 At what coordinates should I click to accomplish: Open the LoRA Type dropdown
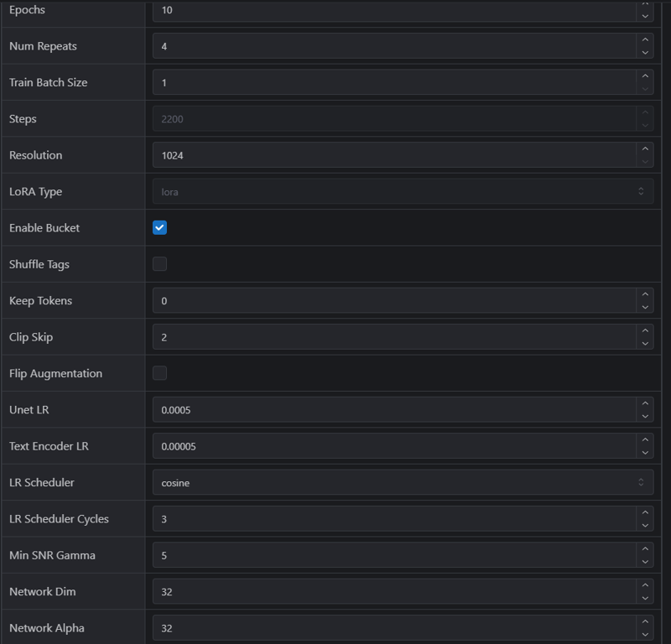(x=403, y=191)
